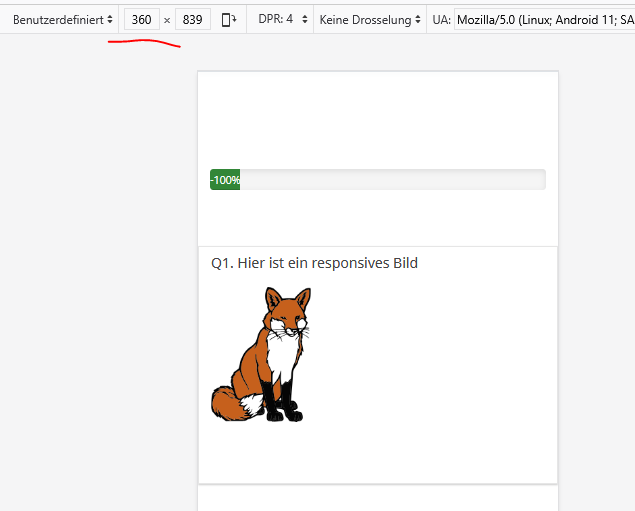The width and height of the screenshot is (635, 511).
Task: Click the blank header area above progress bar
Action: coord(377,115)
